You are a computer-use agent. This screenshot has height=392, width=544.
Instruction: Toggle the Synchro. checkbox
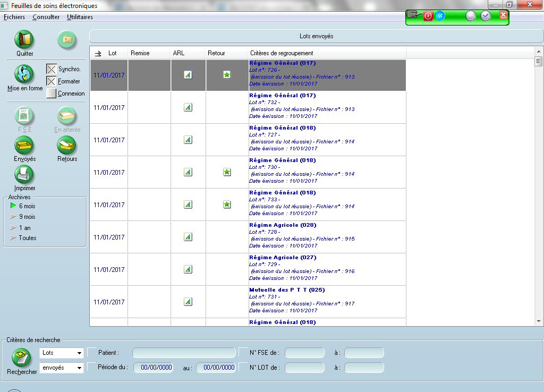(52, 69)
